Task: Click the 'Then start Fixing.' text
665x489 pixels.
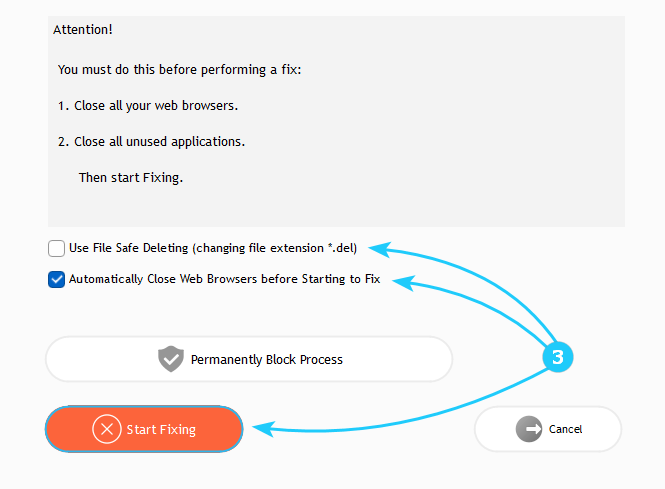Action: click(x=131, y=177)
